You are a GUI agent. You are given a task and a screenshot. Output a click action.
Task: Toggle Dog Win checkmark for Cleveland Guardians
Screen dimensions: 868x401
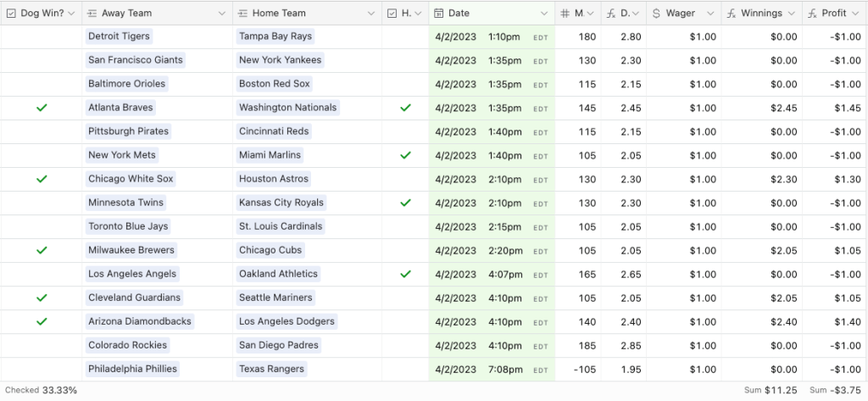pyautogui.click(x=42, y=298)
